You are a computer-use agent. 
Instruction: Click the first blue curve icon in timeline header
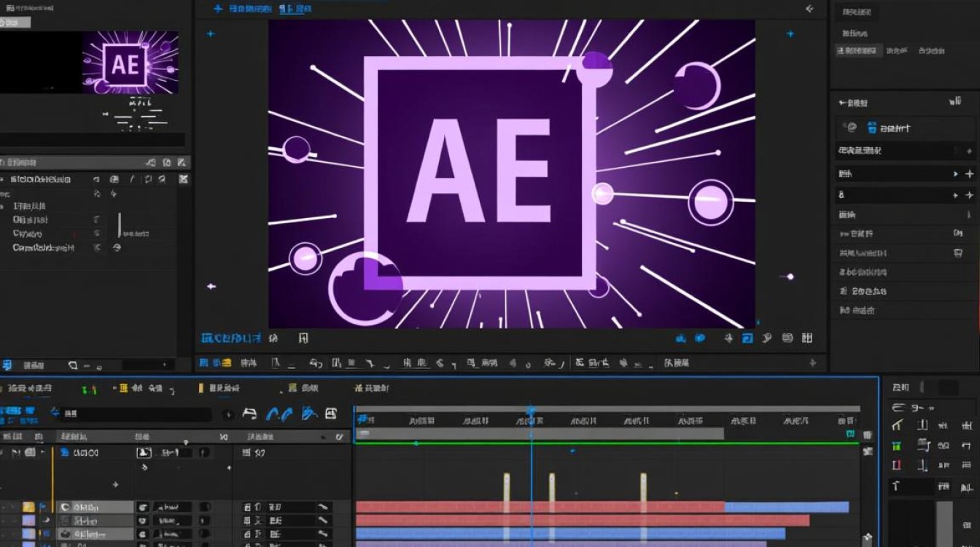pyautogui.click(x=276, y=414)
